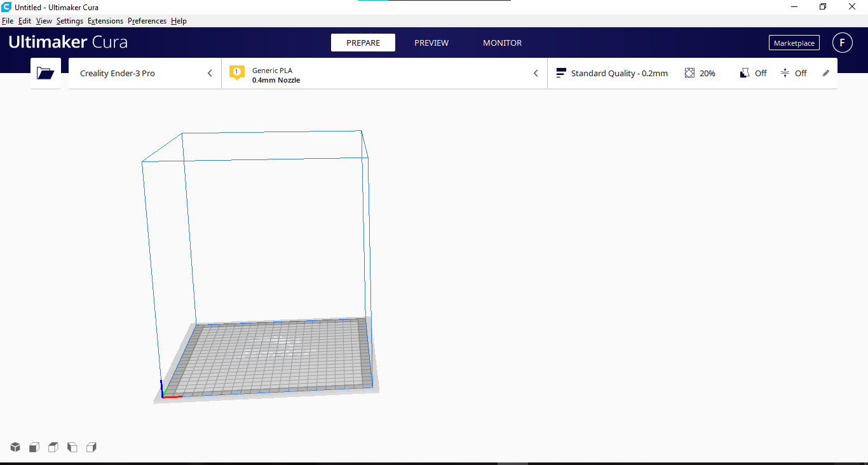Switch to the PREPARE stage tab
The image size is (868, 465).
pos(363,43)
